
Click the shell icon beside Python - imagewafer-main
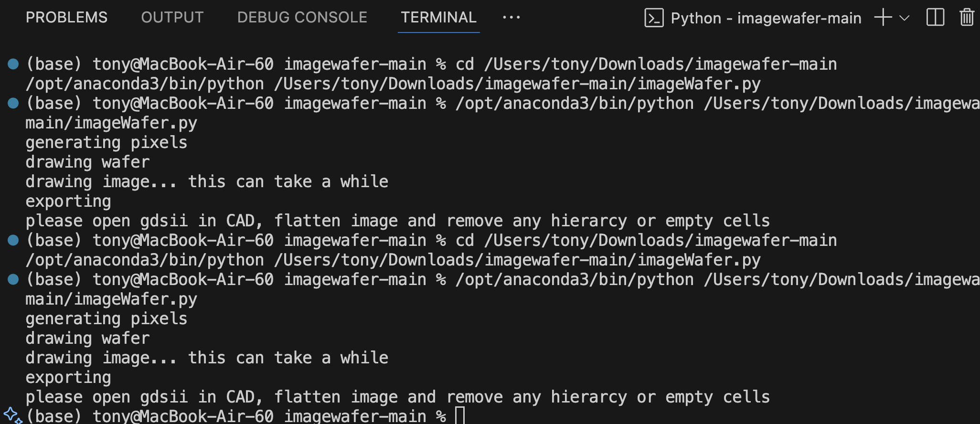(654, 18)
